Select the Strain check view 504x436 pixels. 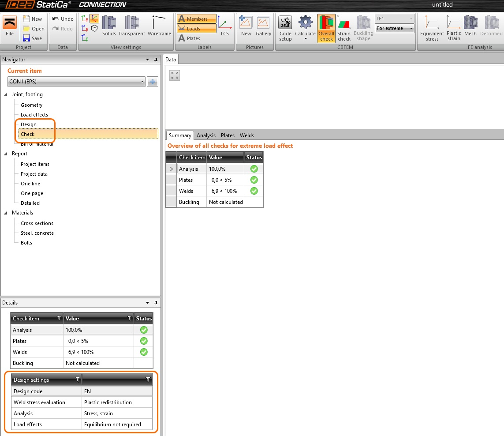[x=344, y=28]
